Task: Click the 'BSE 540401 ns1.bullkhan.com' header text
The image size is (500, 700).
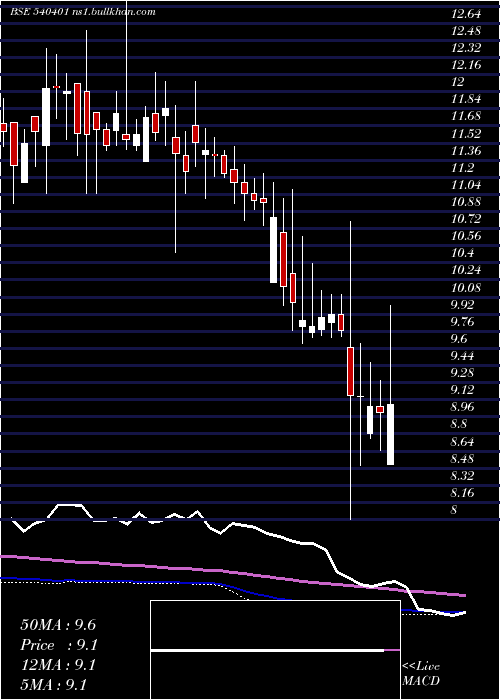Action: pos(83,12)
